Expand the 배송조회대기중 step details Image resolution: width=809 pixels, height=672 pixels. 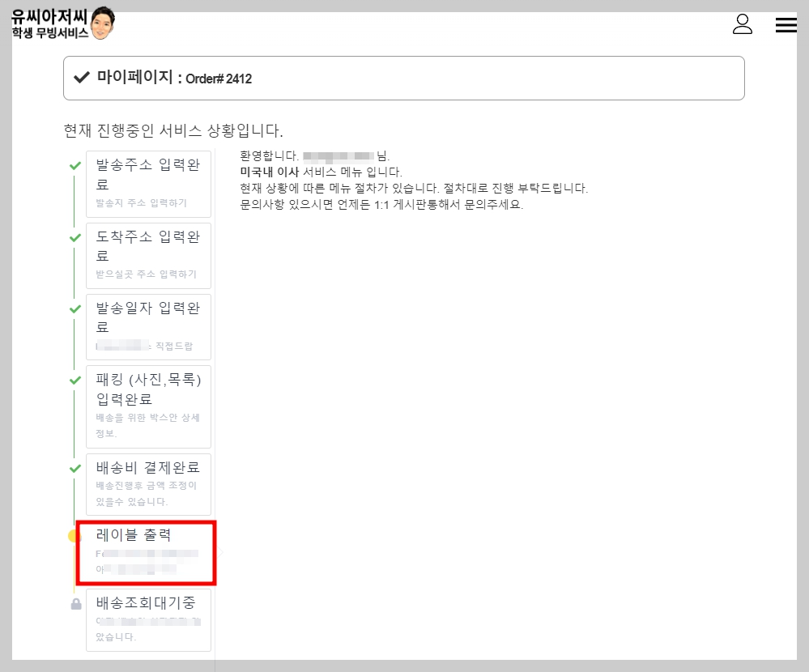[x=148, y=619]
